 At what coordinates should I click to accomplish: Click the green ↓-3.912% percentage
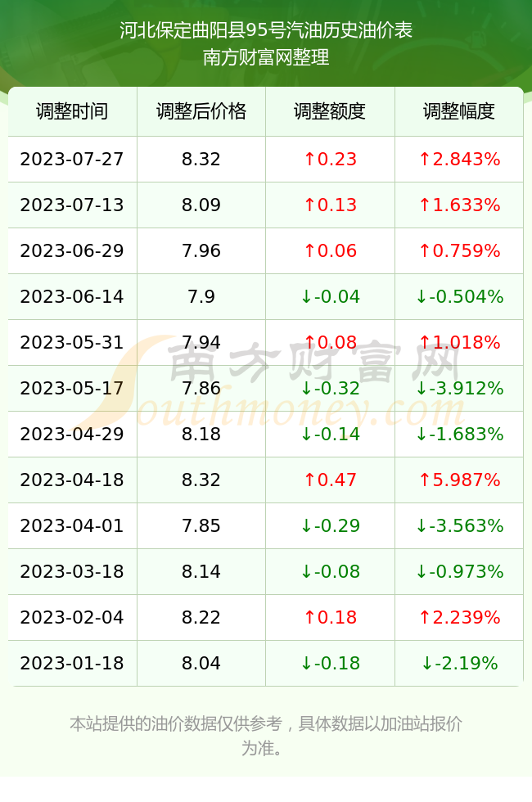pyautogui.click(x=459, y=388)
